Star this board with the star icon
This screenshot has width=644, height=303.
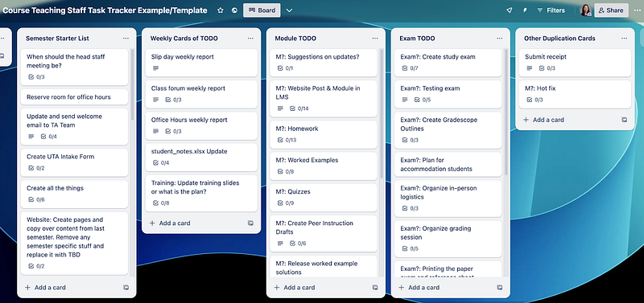click(x=221, y=10)
